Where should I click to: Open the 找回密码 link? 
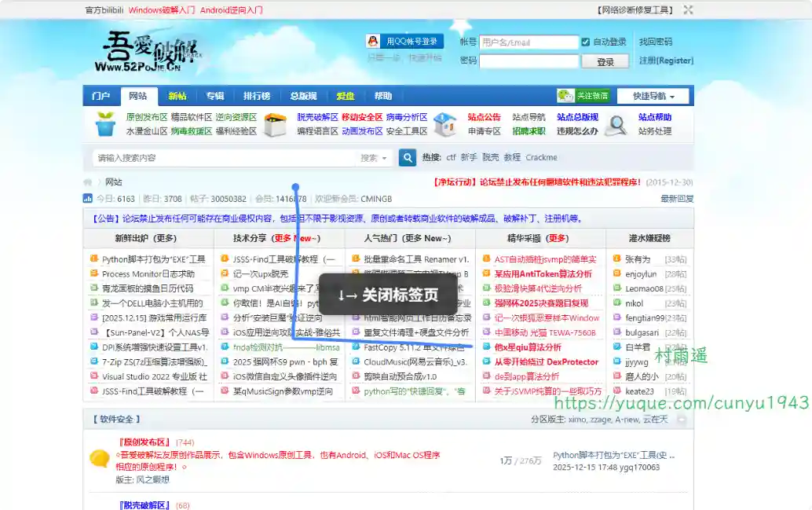(655, 42)
